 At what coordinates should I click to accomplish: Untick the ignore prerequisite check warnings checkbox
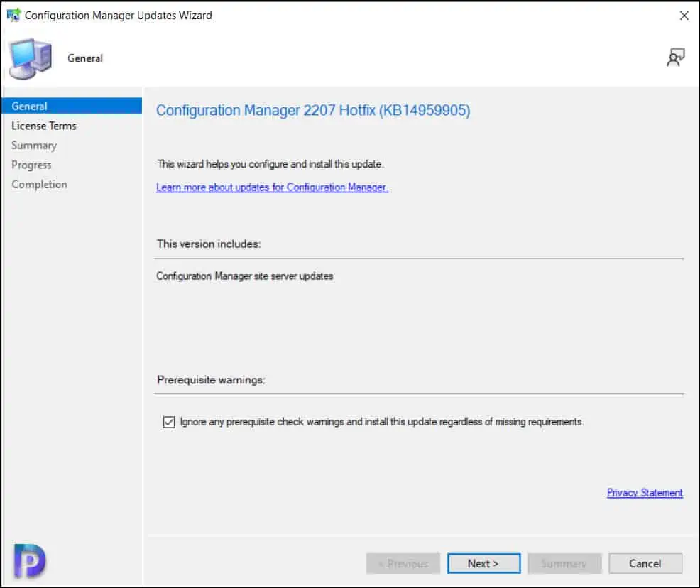169,422
